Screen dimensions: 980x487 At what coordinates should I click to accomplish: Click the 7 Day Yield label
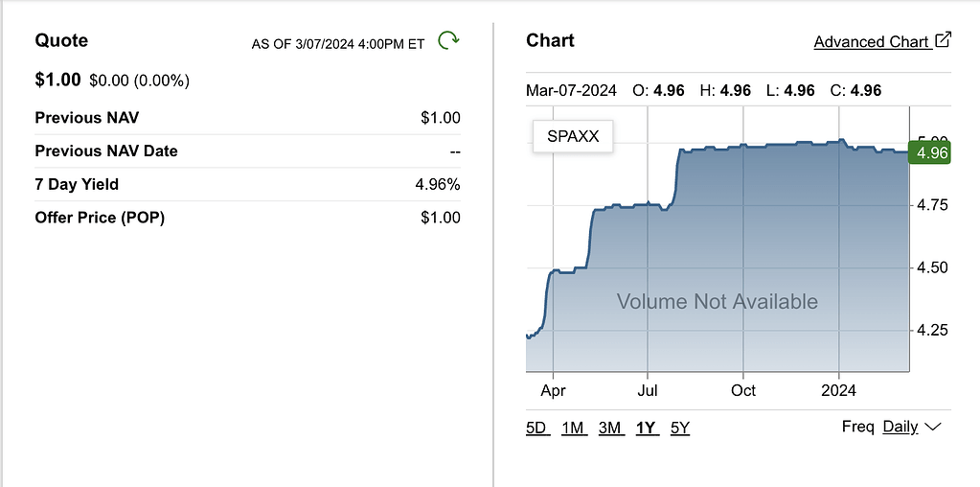pyautogui.click(x=77, y=184)
